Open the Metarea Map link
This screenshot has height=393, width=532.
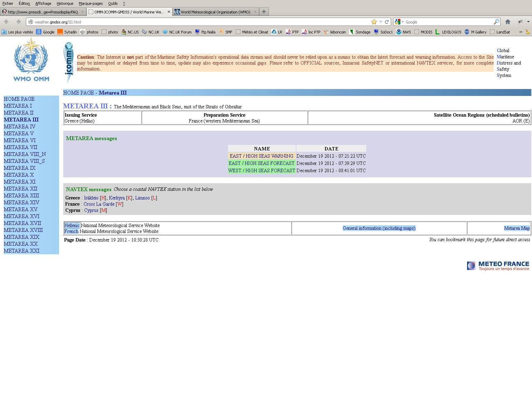(516, 228)
